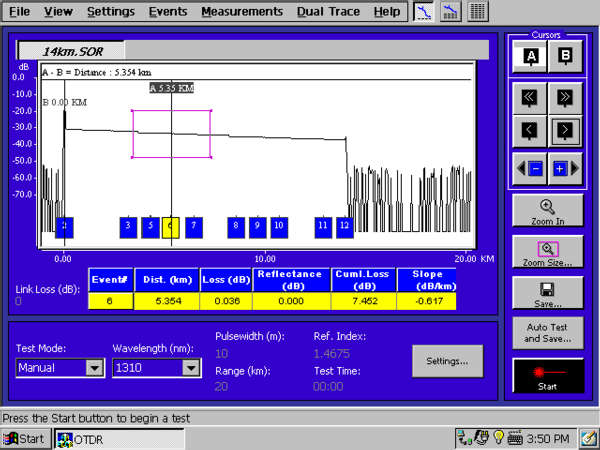Expand the Wavelength dropdown
Screen dimensions: 600x450
tap(190, 368)
